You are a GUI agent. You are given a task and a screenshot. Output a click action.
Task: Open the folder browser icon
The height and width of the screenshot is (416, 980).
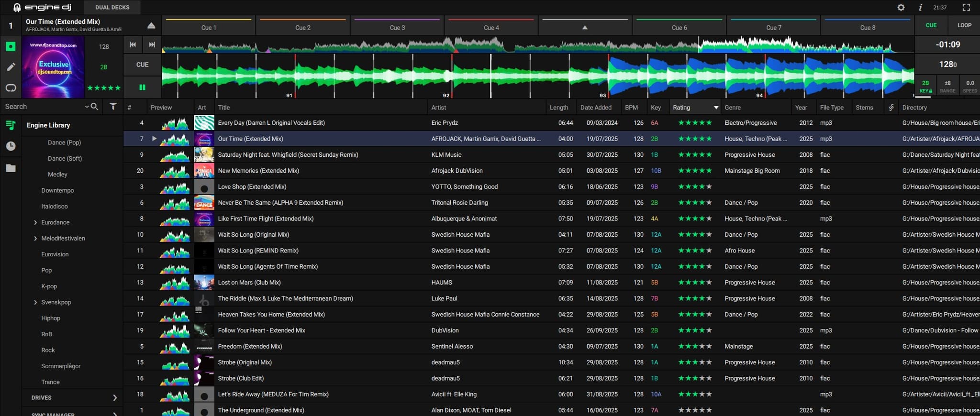click(x=11, y=168)
